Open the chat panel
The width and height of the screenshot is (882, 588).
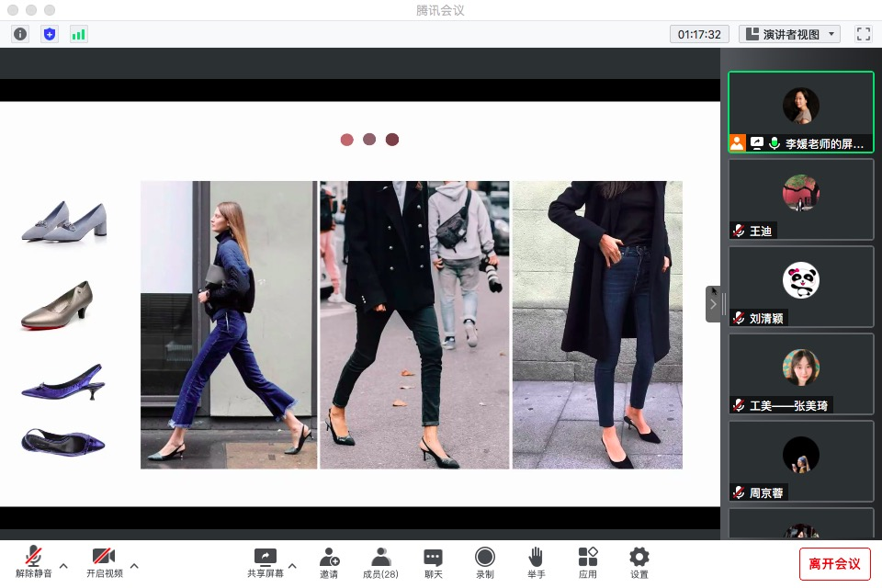(x=433, y=562)
